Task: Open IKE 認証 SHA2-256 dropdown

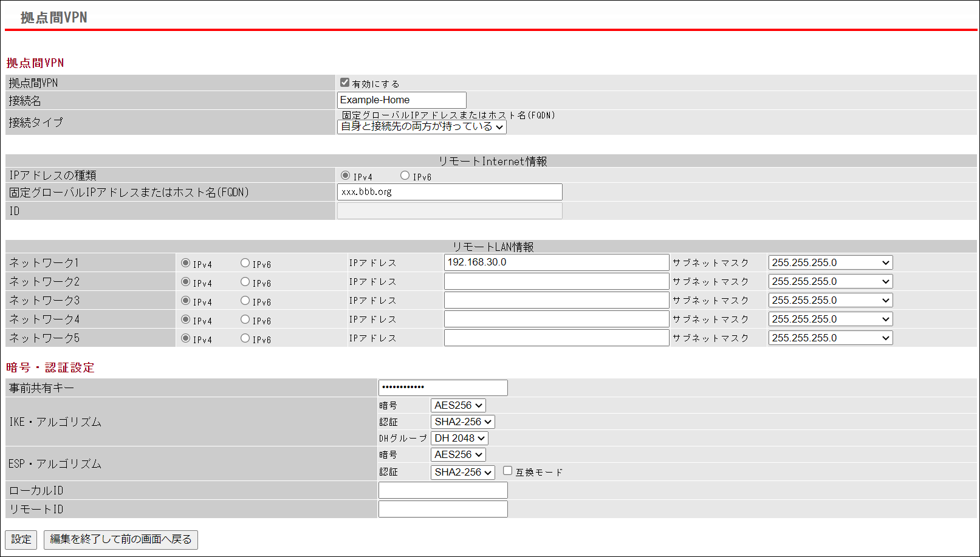Action: [x=462, y=422]
